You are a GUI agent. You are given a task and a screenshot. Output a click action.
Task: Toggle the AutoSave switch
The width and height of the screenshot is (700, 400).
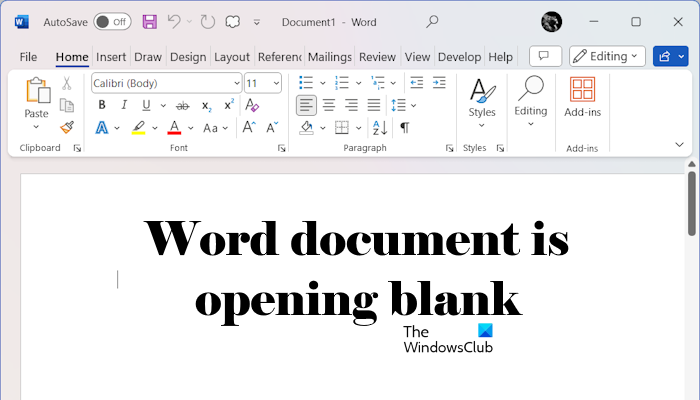[112, 21]
